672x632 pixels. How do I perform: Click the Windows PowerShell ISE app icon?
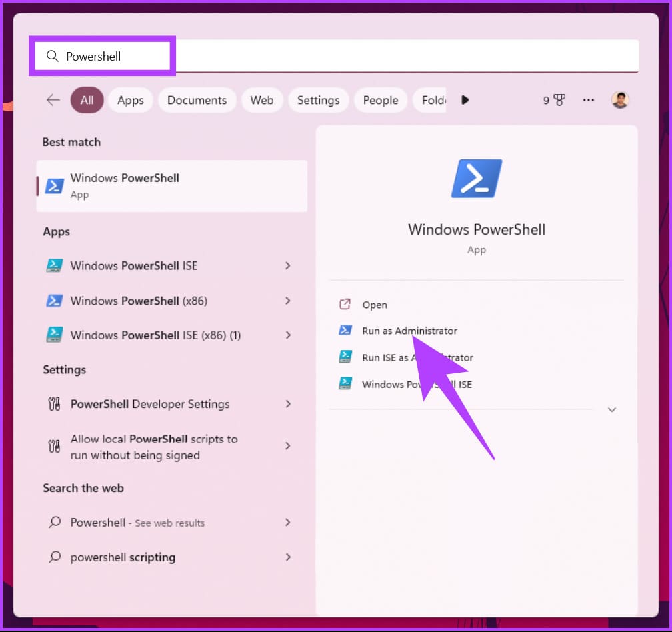(55, 265)
